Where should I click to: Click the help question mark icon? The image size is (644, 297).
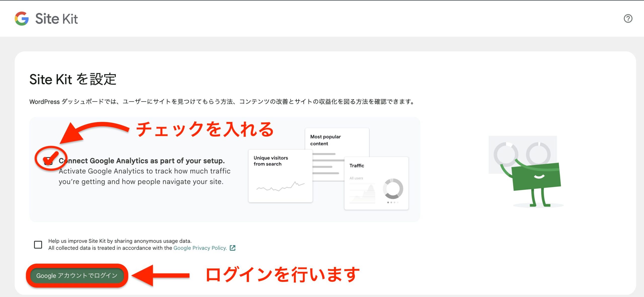(628, 19)
